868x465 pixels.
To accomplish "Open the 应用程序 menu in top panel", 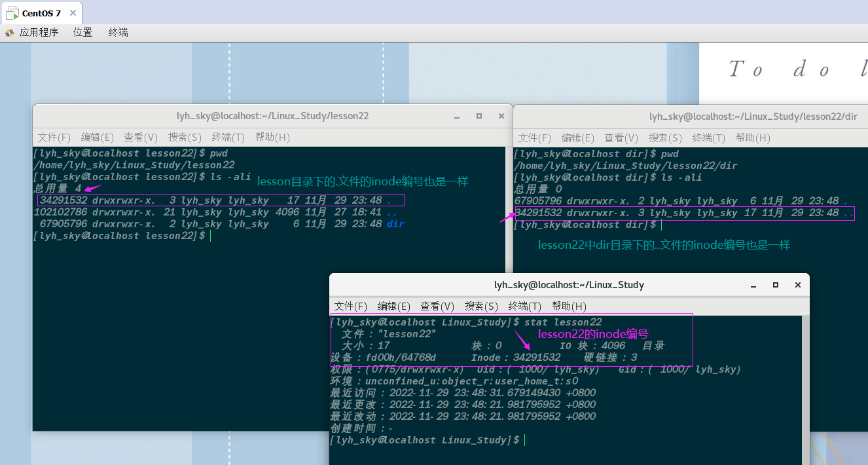I will pyautogui.click(x=39, y=32).
